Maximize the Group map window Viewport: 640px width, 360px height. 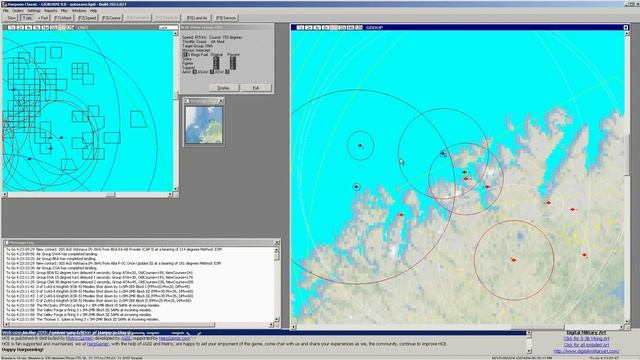point(625,27)
